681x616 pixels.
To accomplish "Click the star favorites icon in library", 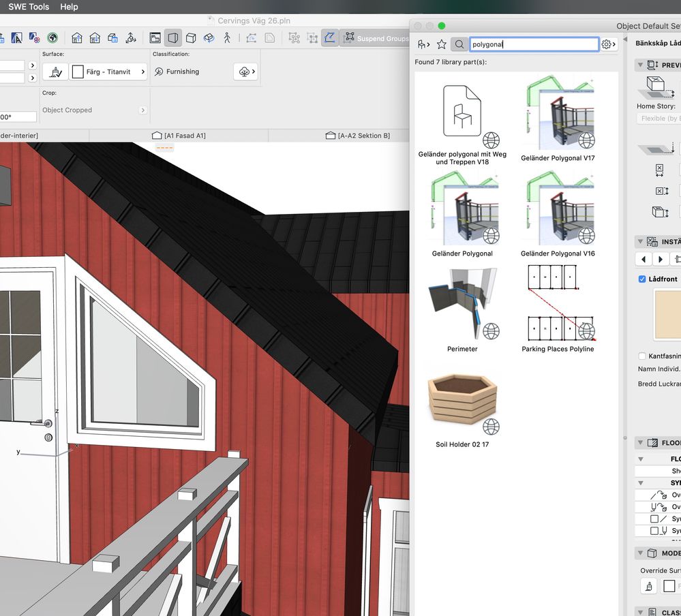I will tap(442, 44).
